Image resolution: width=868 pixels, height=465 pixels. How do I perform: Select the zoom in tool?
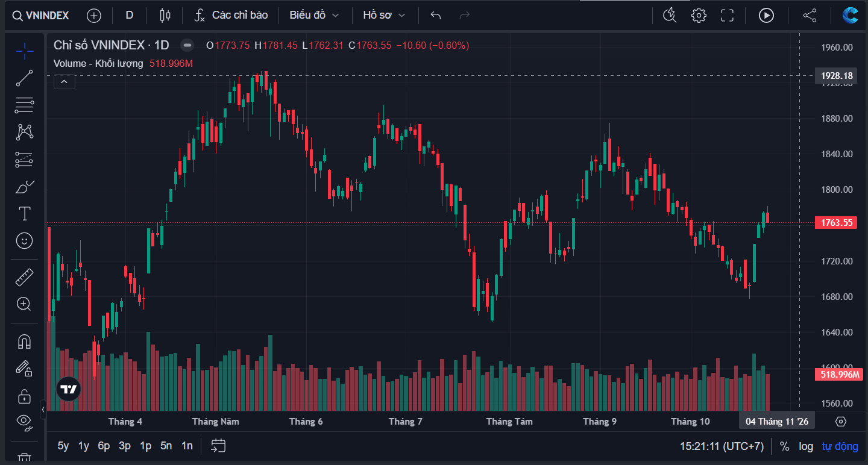(x=24, y=304)
